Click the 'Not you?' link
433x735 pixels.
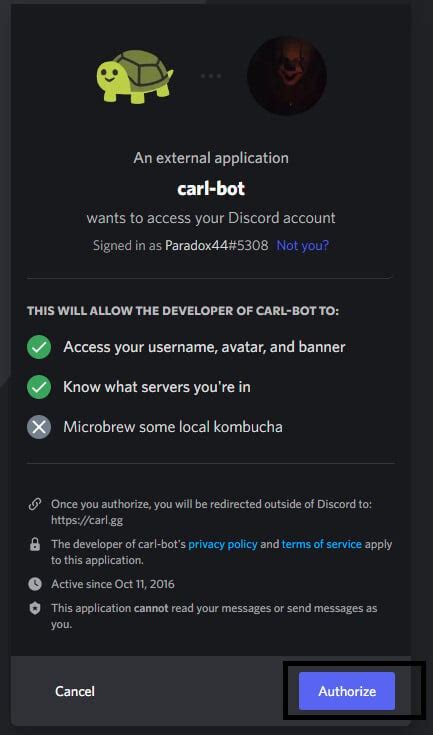[x=303, y=245]
